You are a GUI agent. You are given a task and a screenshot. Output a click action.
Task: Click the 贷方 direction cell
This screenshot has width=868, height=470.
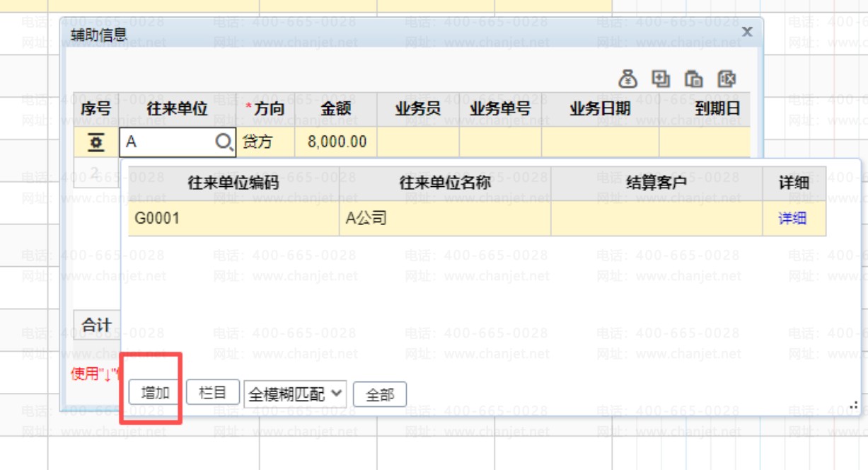coord(265,142)
